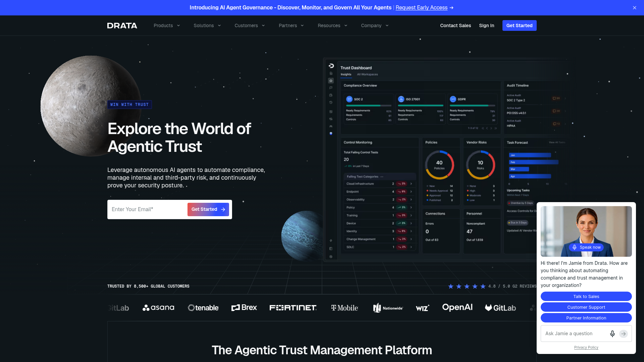Click the Jamie avatar video thumbnail
The width and height of the screenshot is (644, 362).
(586, 231)
